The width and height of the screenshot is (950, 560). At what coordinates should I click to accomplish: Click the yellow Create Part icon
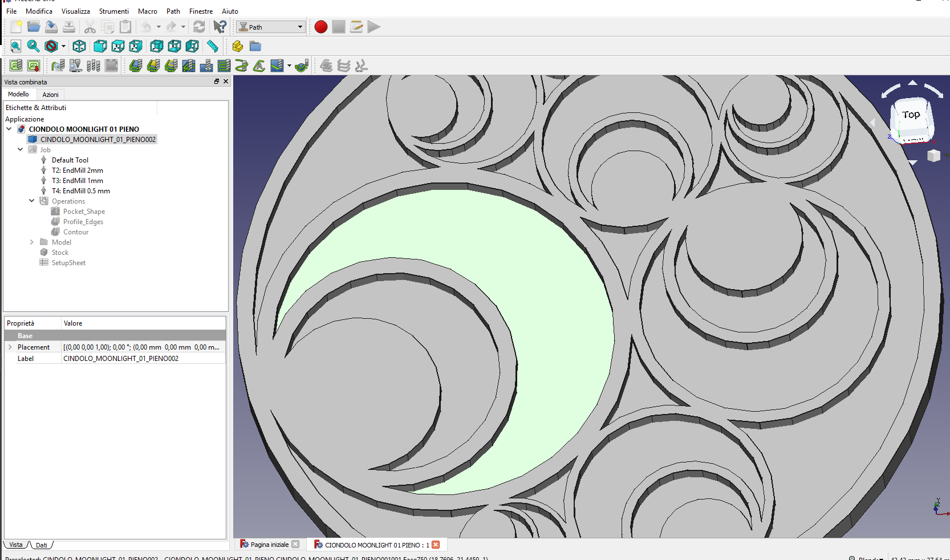click(238, 46)
